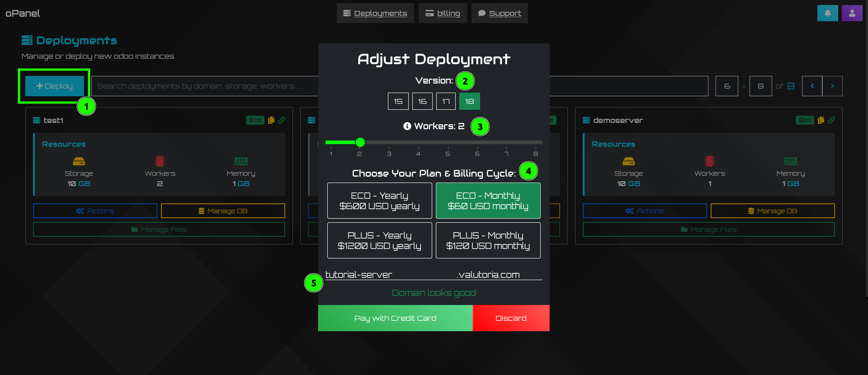Image resolution: width=868 pixels, height=375 pixels.
Task: Click the test1 Workers chip icon
Action: [160, 161]
